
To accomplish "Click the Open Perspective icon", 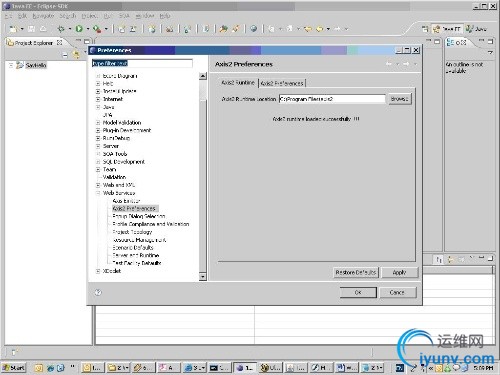I will [425, 29].
